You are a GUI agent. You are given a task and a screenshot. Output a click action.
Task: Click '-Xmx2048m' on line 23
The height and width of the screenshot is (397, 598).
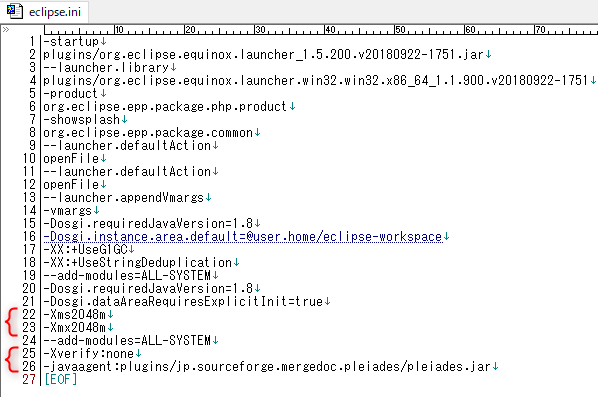coord(74,327)
